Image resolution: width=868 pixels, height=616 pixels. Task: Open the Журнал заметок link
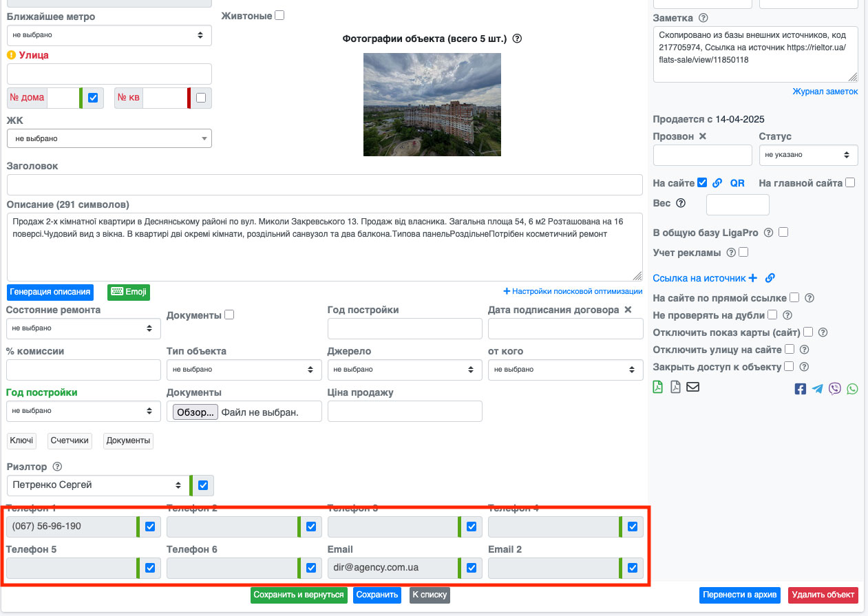pos(825,92)
